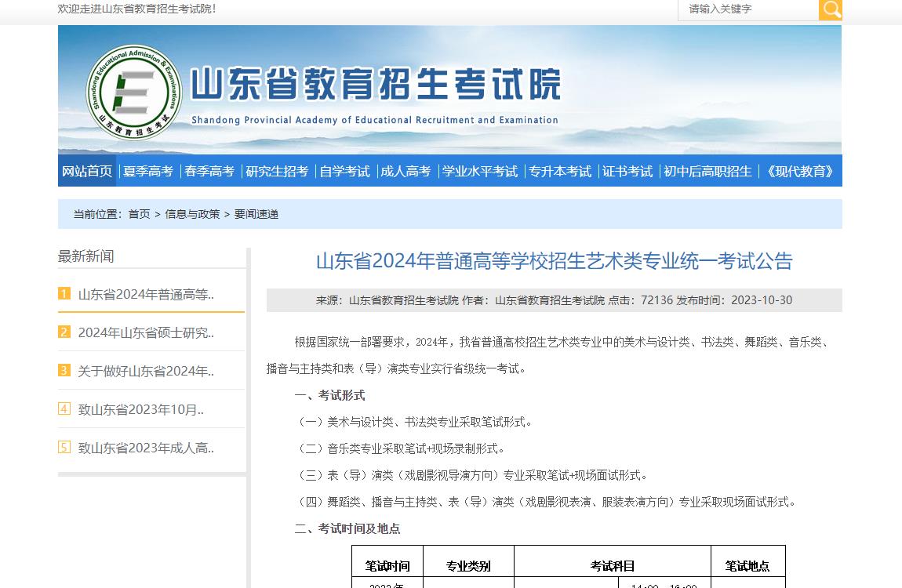The image size is (902, 588).
Task: Click the number 3 news rank badge
Action: [x=64, y=370]
